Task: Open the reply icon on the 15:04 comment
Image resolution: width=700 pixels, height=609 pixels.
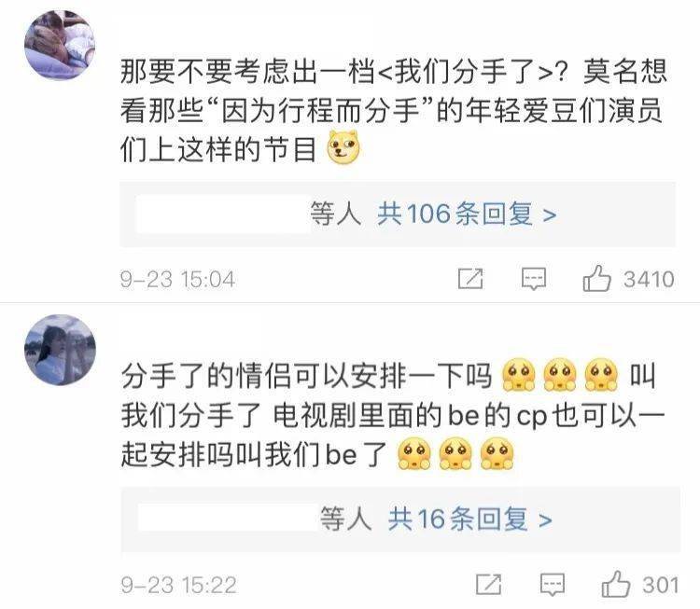Action: coord(534,279)
